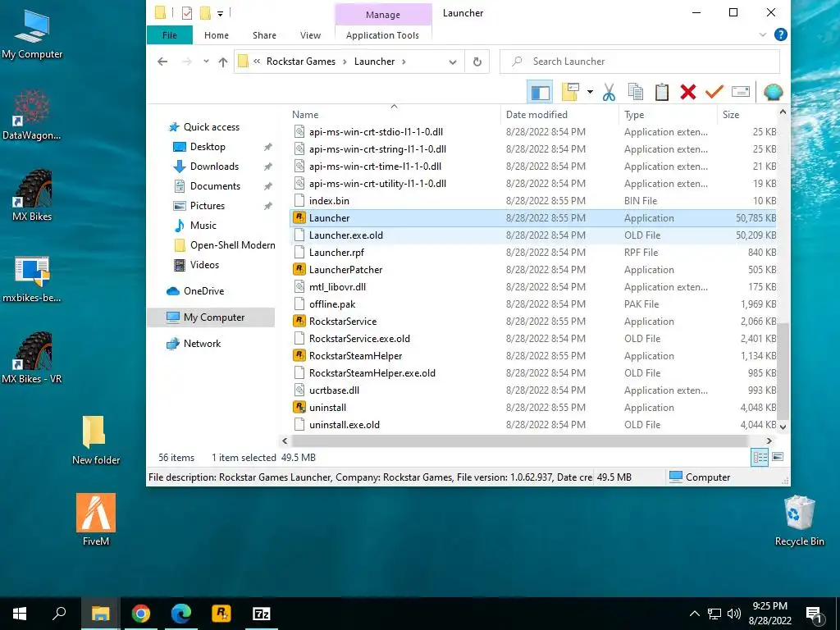Select the Recycle Bin desktop icon
The height and width of the screenshot is (630, 840).
(799, 521)
